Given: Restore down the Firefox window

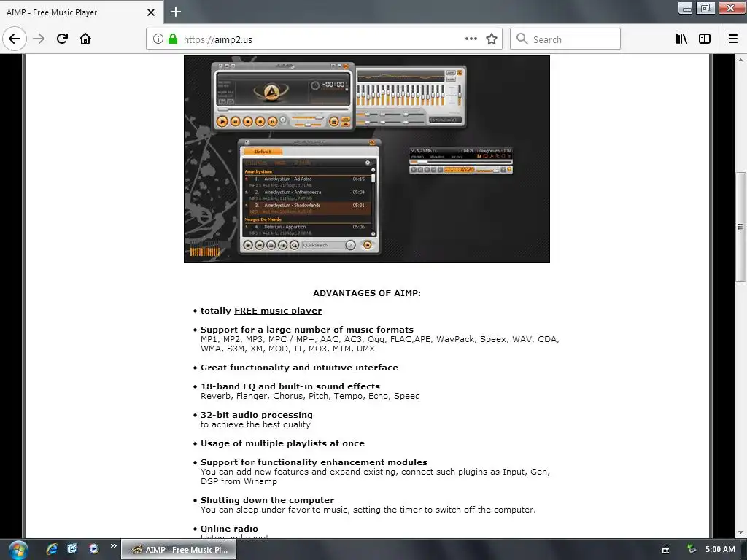Looking at the screenshot, I should pos(705,7).
